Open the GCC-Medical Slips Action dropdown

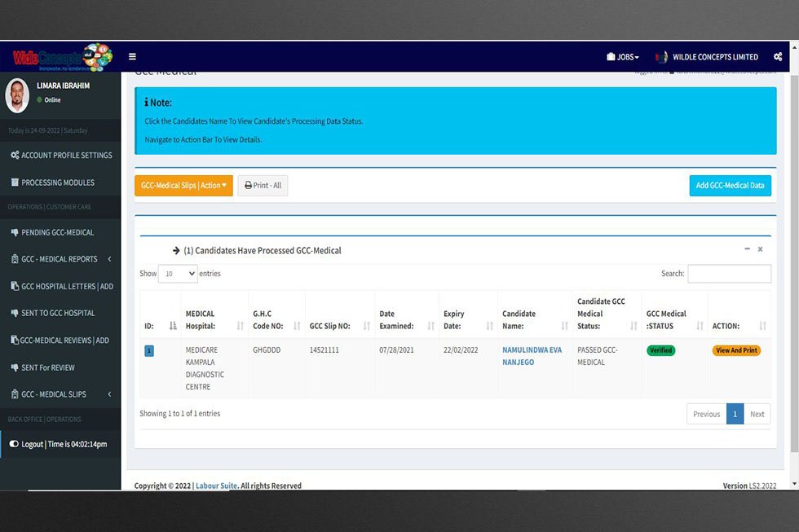coord(183,186)
